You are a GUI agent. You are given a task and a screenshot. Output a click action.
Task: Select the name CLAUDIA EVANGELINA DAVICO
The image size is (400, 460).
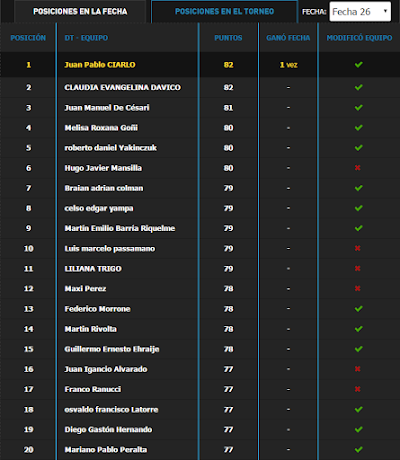tap(123, 87)
